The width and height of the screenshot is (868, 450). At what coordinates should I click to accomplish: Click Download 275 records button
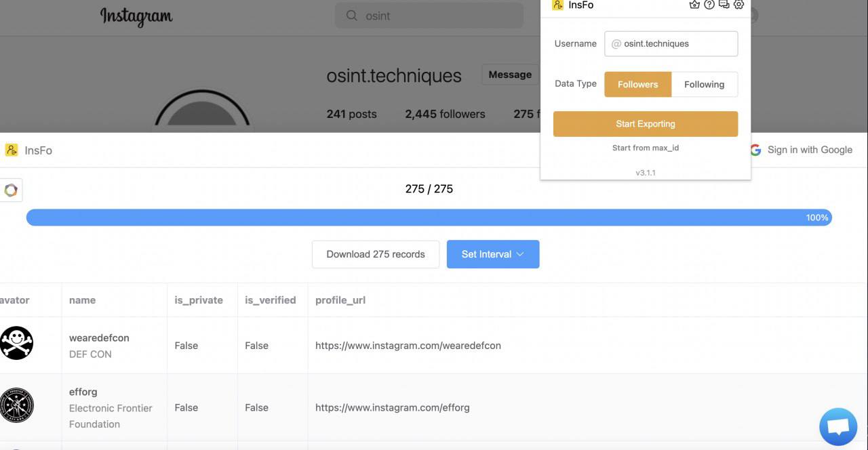coord(376,254)
